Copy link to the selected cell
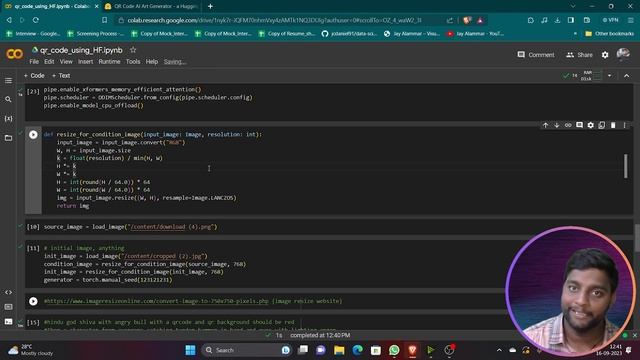This screenshot has height=360, width=640. tap(568, 125)
